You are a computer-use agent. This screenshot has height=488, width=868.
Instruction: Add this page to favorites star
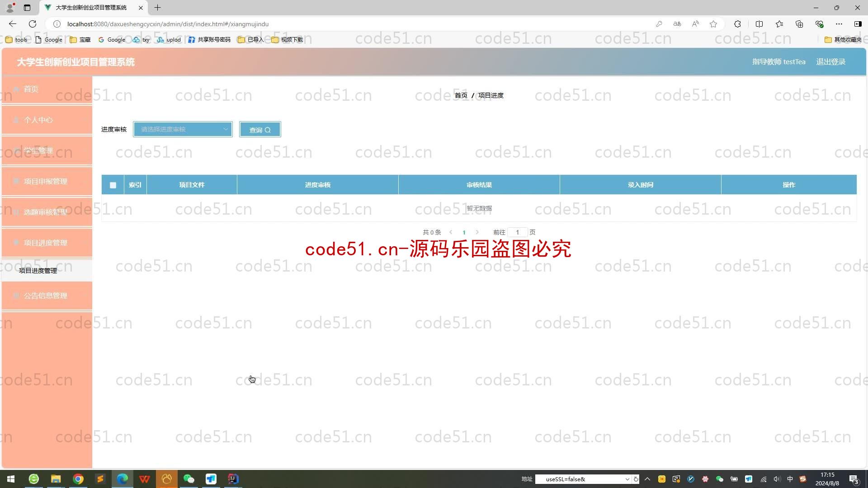[713, 24]
